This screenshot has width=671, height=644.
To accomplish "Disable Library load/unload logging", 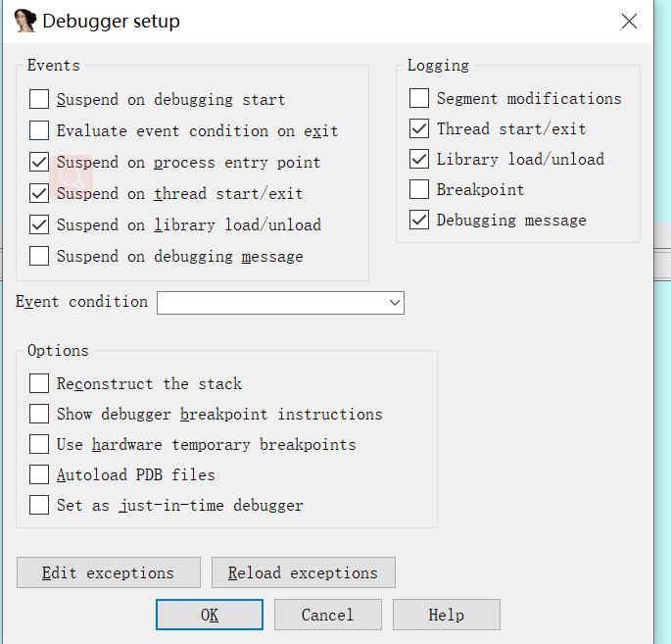I will pos(419,160).
